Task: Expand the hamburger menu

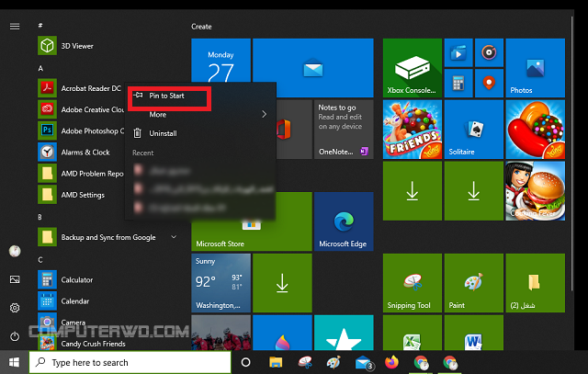Action: 15,27
